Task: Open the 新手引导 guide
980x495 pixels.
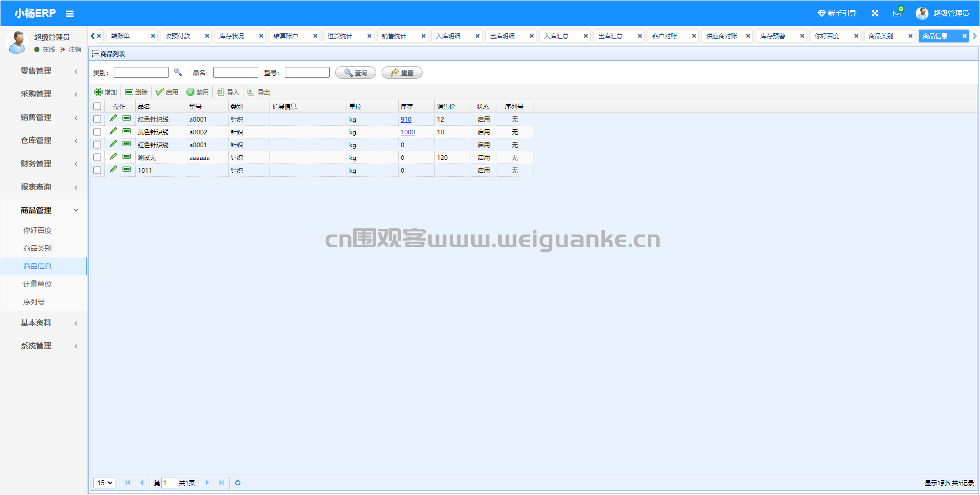Action: coord(837,13)
